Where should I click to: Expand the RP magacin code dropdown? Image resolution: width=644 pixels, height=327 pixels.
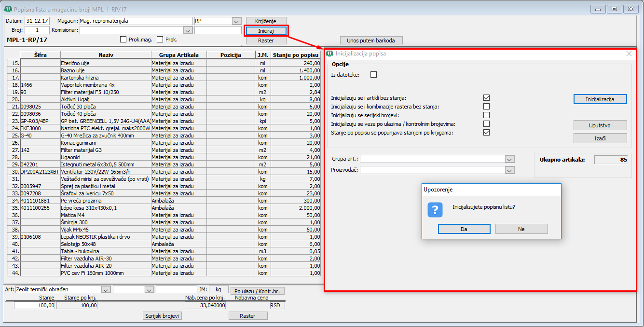(236, 21)
